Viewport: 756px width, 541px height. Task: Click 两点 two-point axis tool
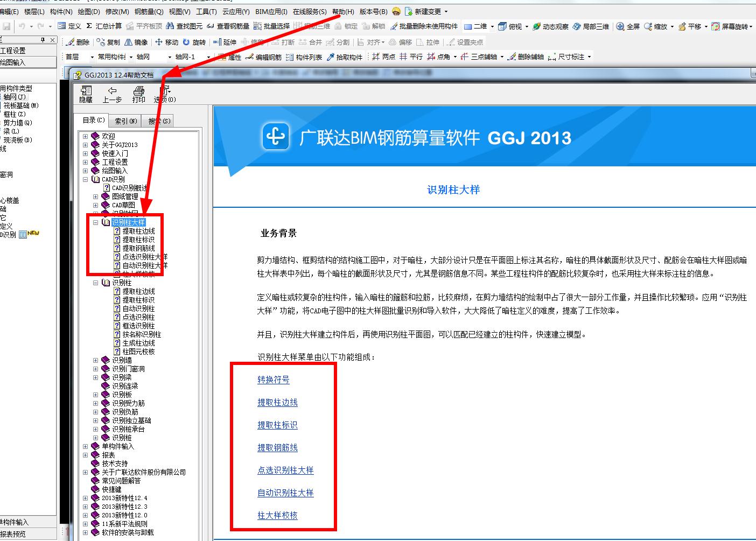click(x=383, y=57)
